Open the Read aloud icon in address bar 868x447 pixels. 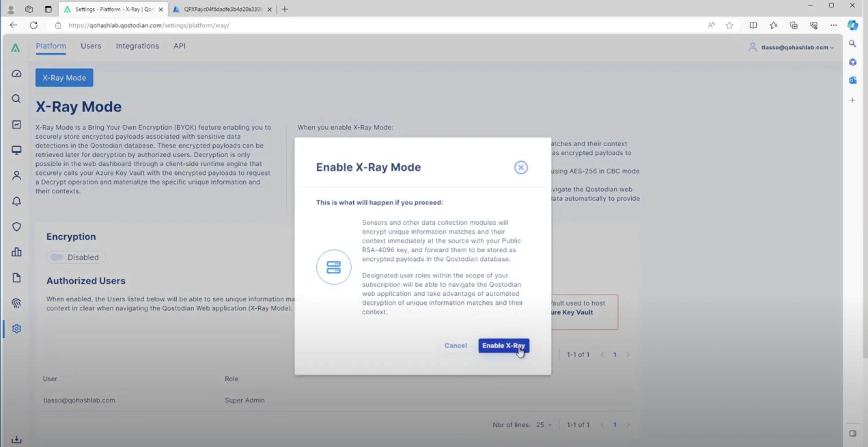point(711,25)
